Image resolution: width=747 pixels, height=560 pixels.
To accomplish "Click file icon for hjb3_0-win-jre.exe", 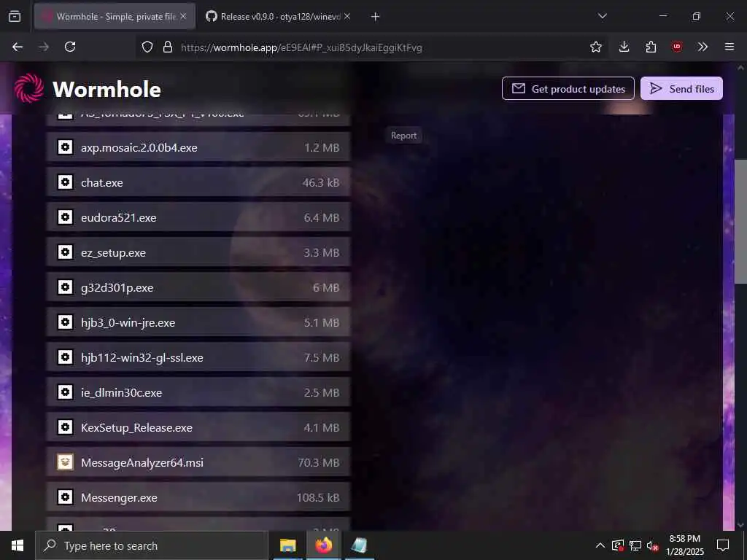I will click(65, 322).
